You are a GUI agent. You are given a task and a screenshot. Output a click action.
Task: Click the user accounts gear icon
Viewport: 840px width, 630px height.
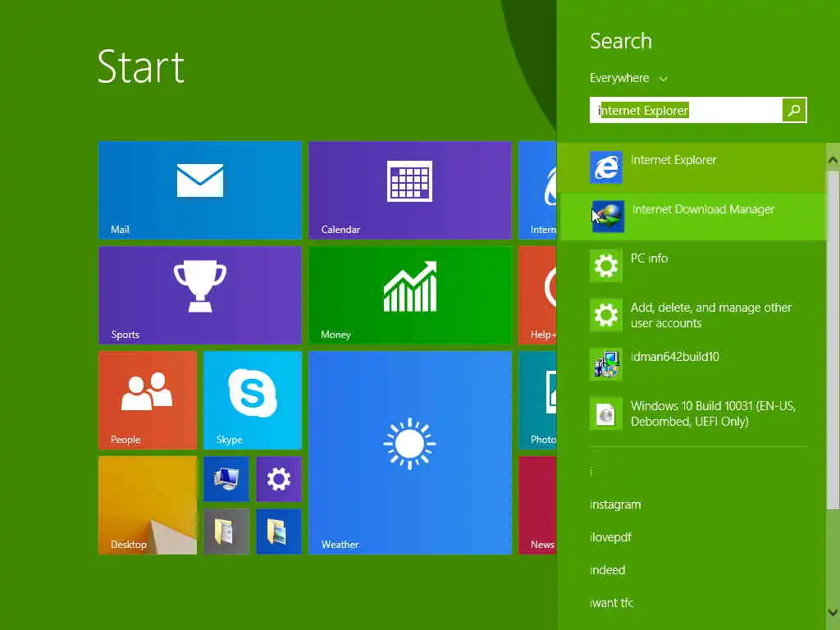(606, 315)
